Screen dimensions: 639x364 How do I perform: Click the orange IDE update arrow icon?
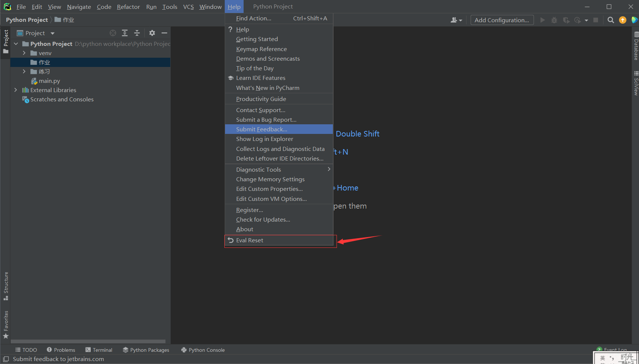pyautogui.click(x=623, y=20)
